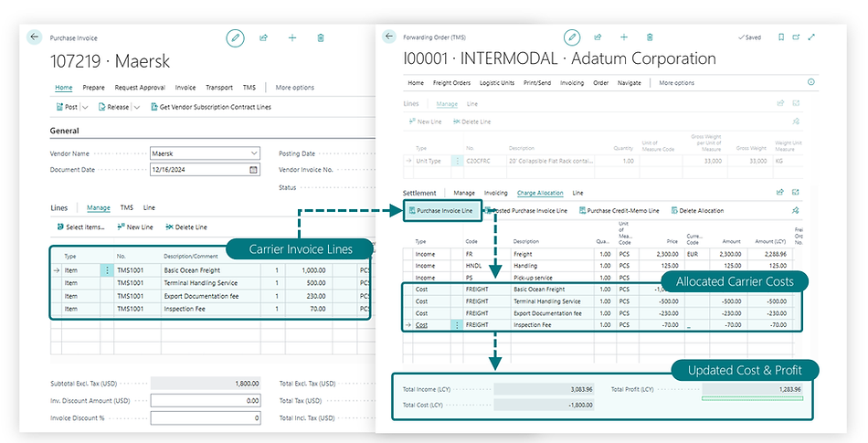This screenshot has height=443, width=868.
Task: Click Post in Purchase Invoice
Action: [67, 107]
